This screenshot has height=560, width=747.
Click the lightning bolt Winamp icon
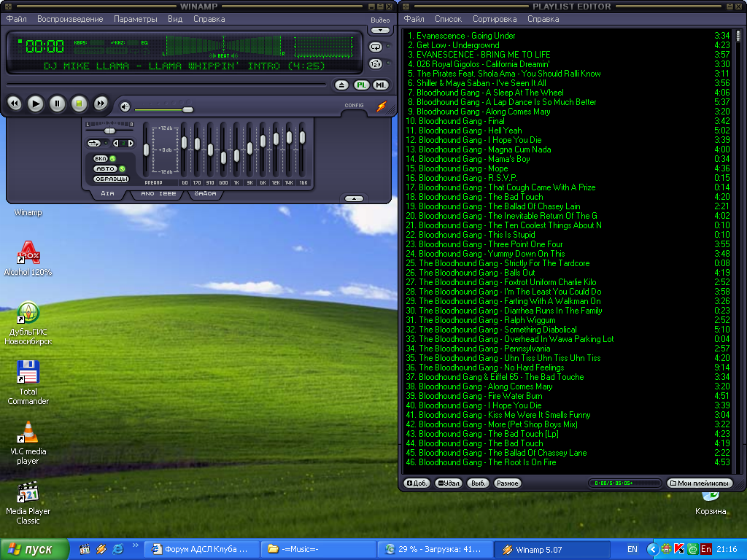pos(381,106)
